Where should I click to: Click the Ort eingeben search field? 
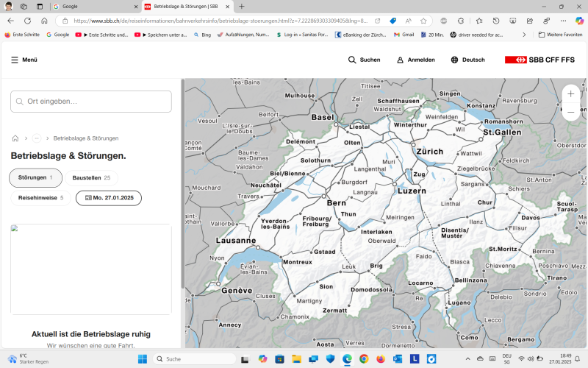coord(91,102)
